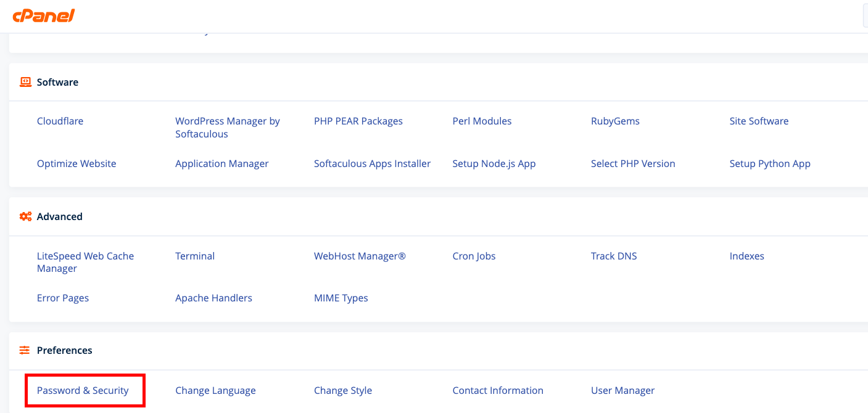Click the Advanced section gears icon

point(25,216)
